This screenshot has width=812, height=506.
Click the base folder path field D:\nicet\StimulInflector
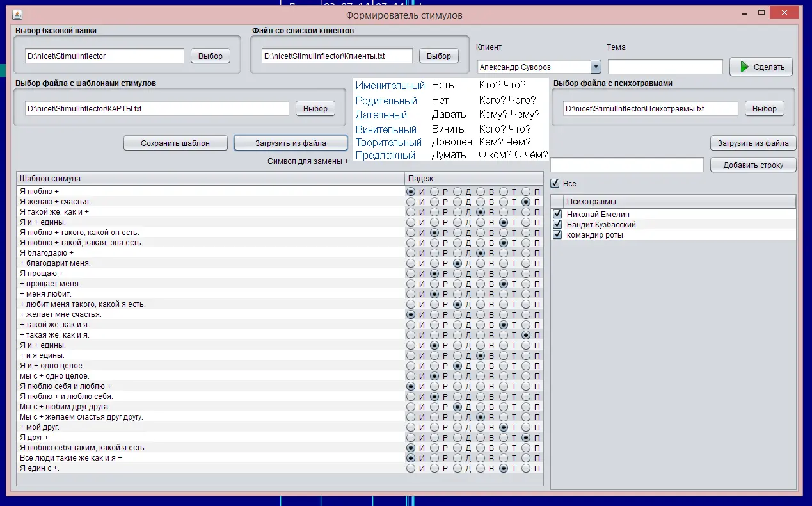105,56
